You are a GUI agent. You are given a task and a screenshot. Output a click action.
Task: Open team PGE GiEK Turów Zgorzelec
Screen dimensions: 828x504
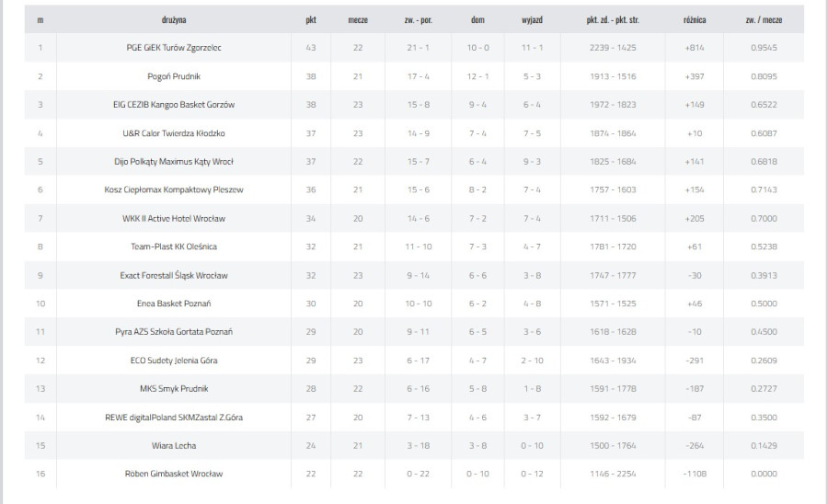[174, 48]
